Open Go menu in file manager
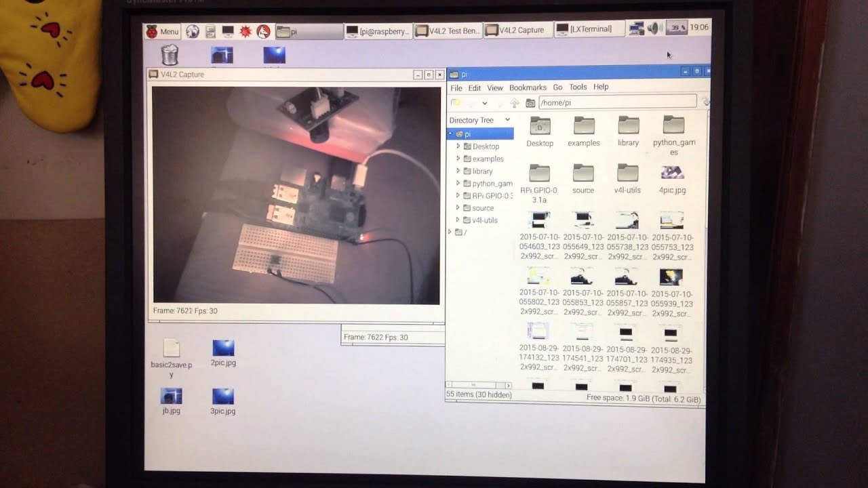This screenshot has width=868, height=488. (557, 87)
